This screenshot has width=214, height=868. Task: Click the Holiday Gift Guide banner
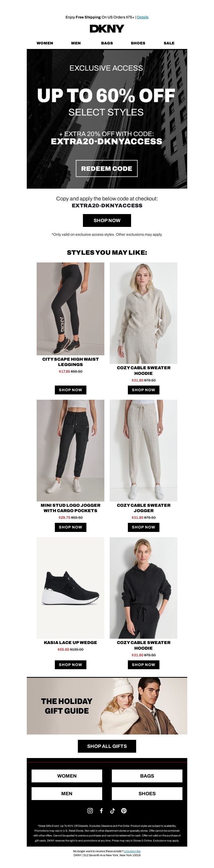pyautogui.click(x=107, y=706)
